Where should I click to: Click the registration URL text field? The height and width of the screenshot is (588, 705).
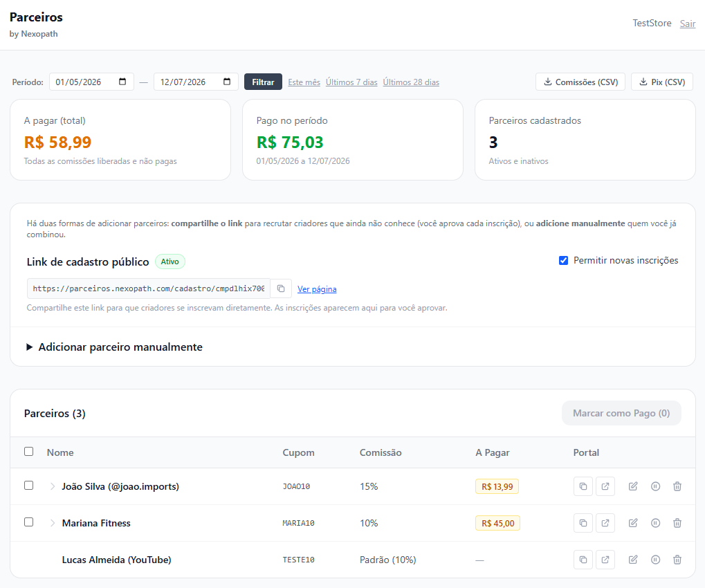coord(148,288)
